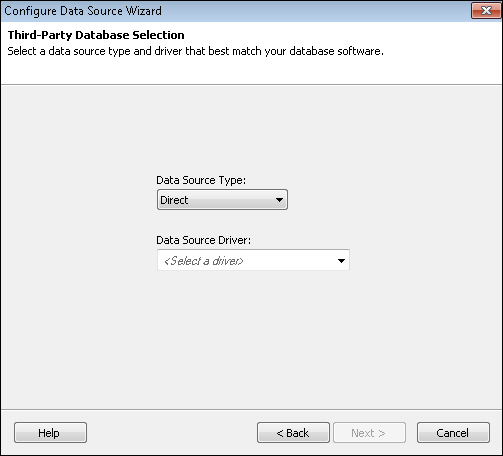
Task: Click the arrow on Direct combo box
Action: (279, 200)
